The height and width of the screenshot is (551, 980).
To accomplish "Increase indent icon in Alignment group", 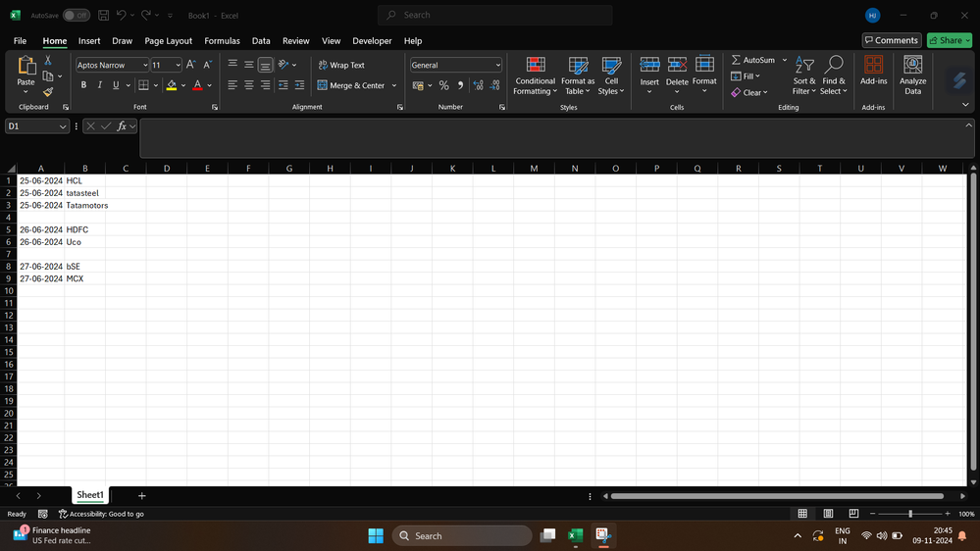I will [x=299, y=85].
